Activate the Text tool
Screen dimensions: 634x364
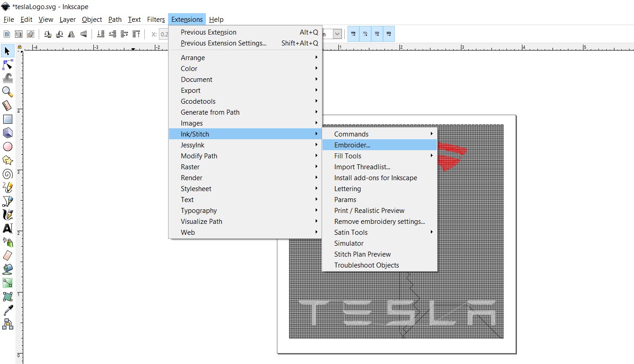[x=7, y=228]
